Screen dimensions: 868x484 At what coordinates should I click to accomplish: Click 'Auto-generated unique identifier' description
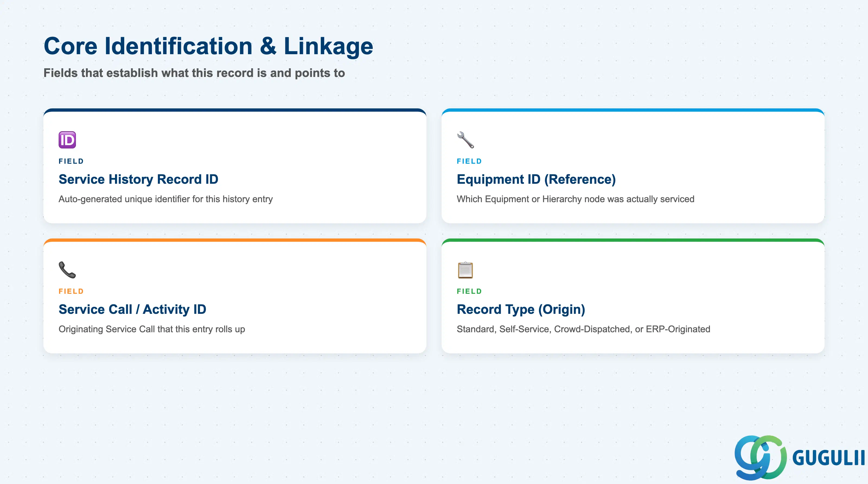tap(166, 199)
